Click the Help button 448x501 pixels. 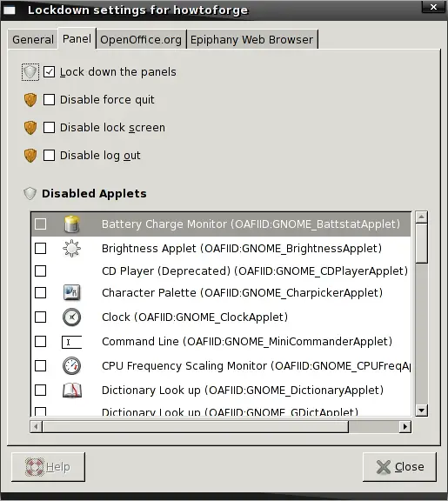pos(48,467)
